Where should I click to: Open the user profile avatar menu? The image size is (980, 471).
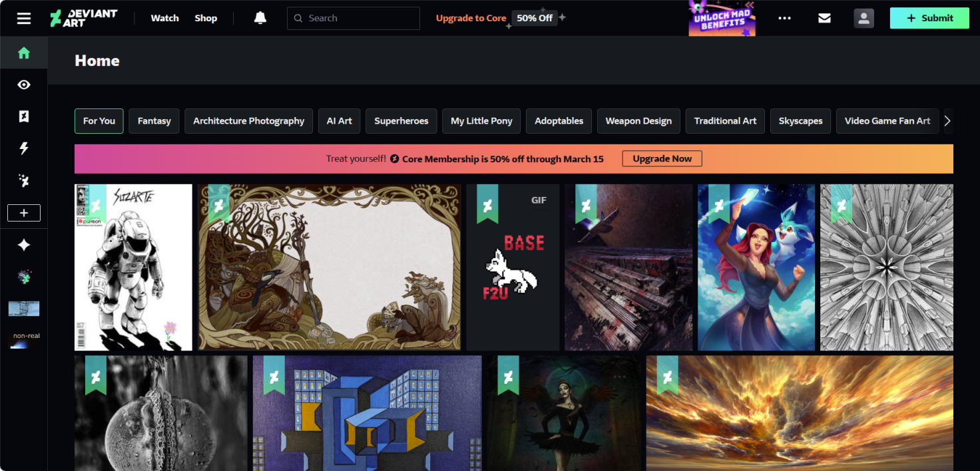tap(863, 18)
